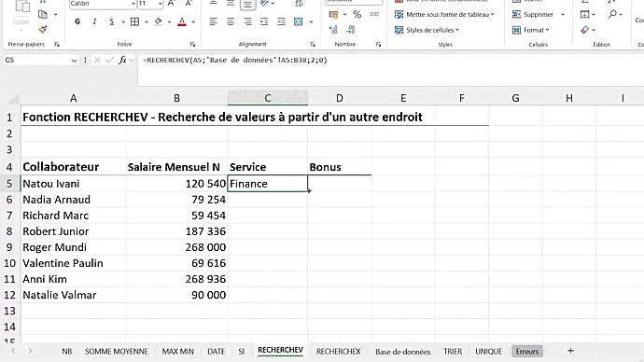Open fill color dropdown arrow
Viewport: 644px width, 362px height.
(x=169, y=22)
